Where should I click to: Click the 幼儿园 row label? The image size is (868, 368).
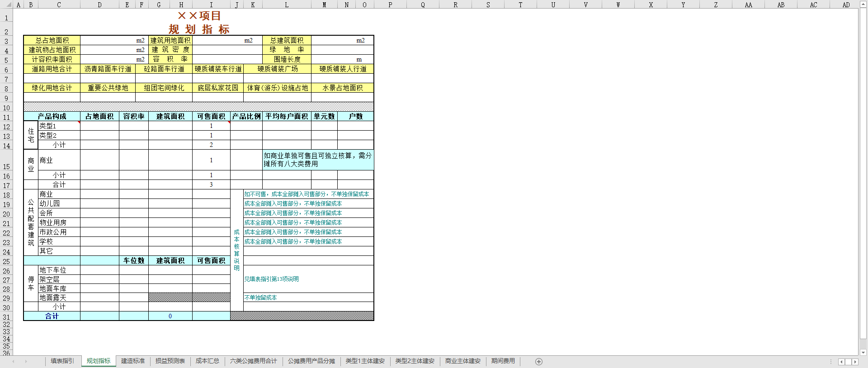point(59,203)
